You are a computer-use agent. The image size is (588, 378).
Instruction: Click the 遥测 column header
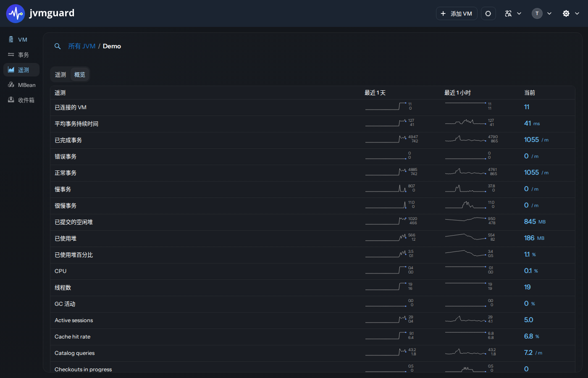click(60, 93)
